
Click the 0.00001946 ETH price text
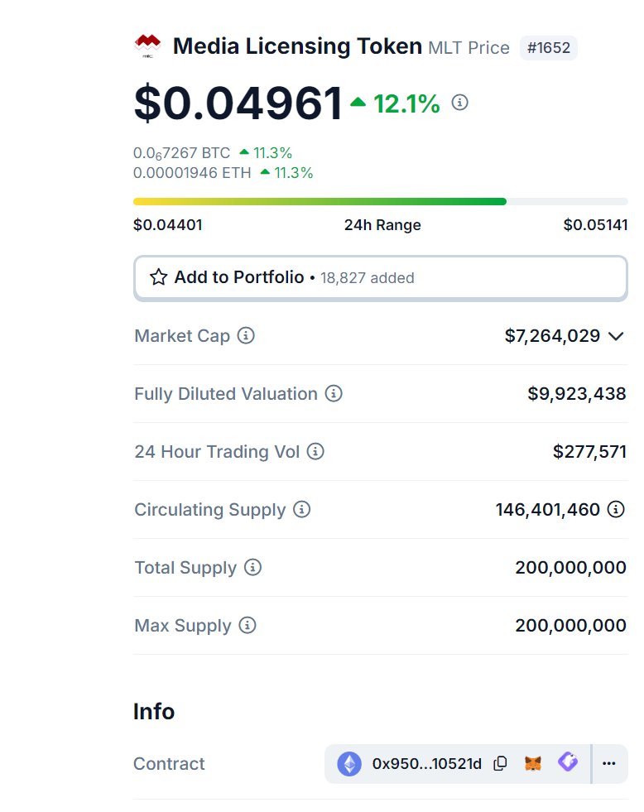click(192, 172)
